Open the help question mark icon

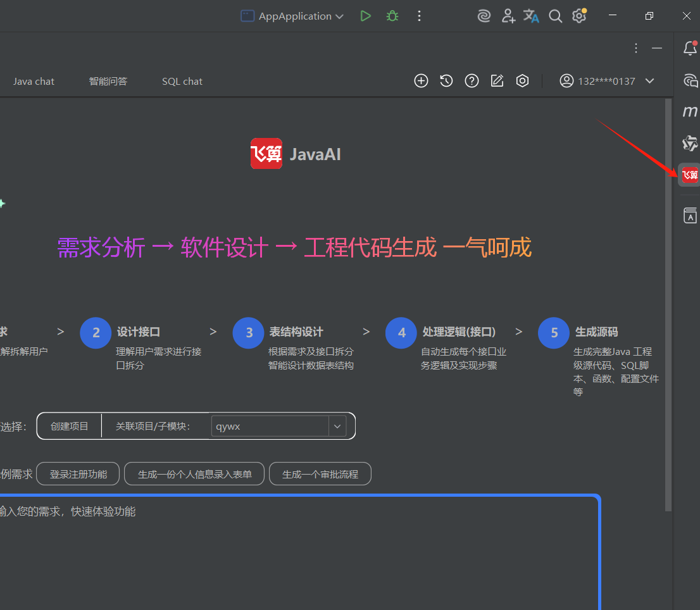(472, 81)
